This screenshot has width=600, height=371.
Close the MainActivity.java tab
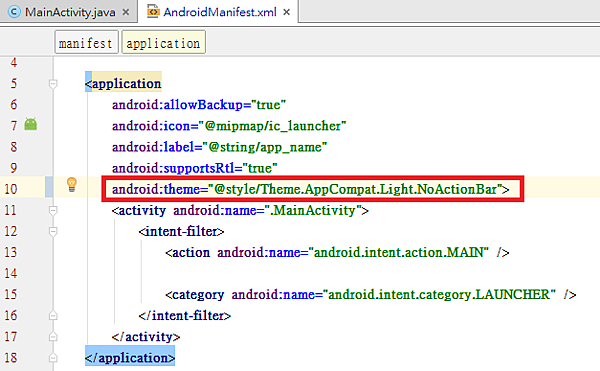pos(126,12)
